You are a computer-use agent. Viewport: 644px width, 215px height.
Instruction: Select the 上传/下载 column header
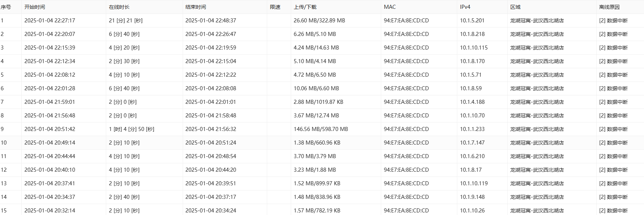[305, 7]
